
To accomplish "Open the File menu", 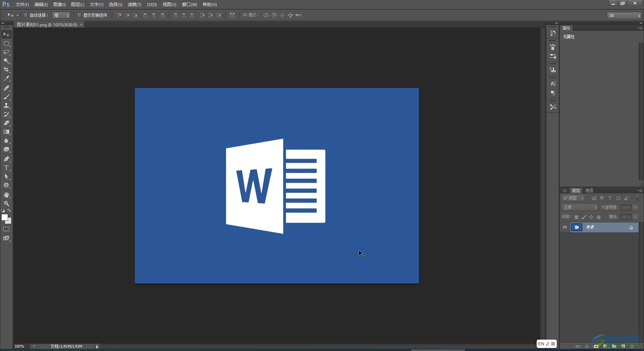I will pos(22,4).
